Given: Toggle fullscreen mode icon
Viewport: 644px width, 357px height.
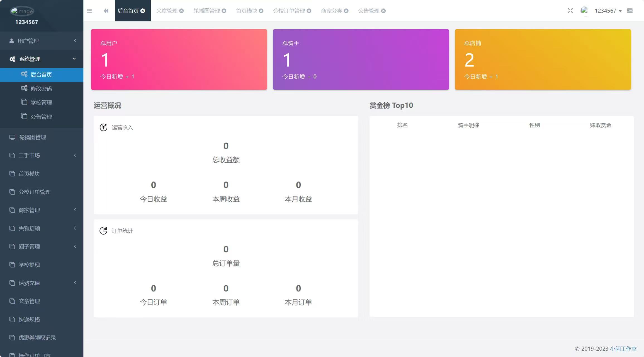Looking at the screenshot, I should (570, 11).
